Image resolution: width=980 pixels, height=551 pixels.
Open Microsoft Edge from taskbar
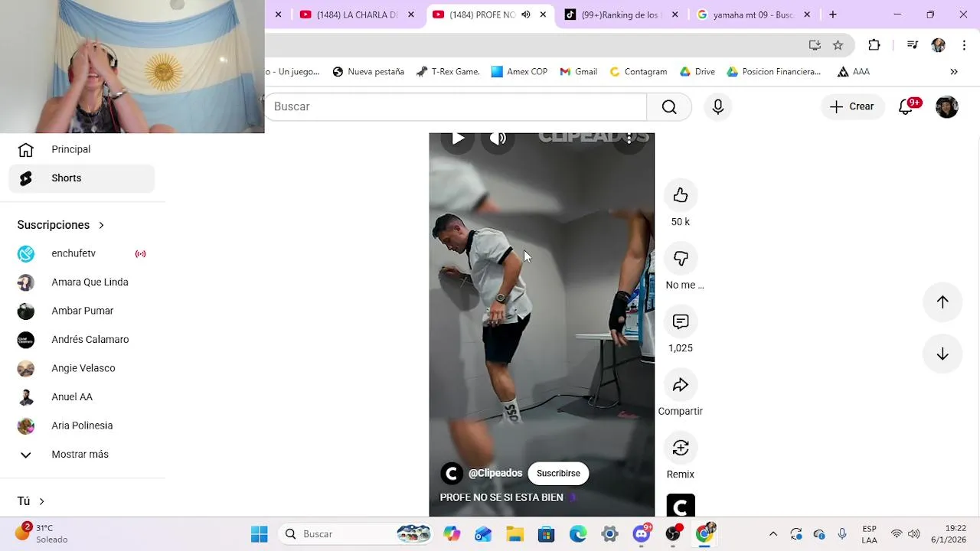pyautogui.click(x=578, y=534)
